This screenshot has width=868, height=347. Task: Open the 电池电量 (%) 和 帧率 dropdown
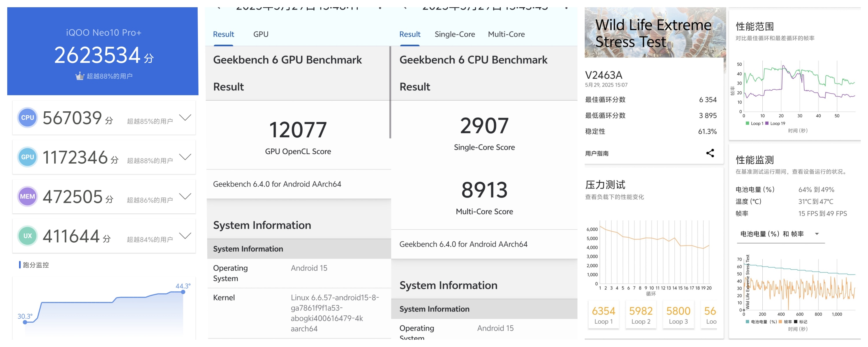(x=780, y=234)
